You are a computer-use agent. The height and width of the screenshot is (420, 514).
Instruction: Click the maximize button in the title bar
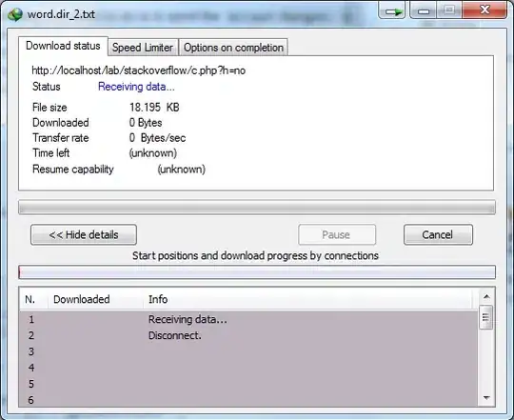point(449,10)
